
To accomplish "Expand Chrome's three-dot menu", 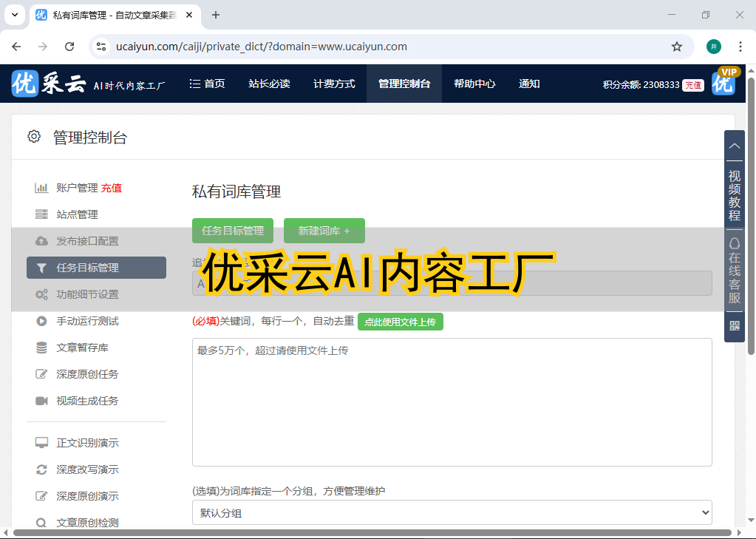I will tap(740, 46).
